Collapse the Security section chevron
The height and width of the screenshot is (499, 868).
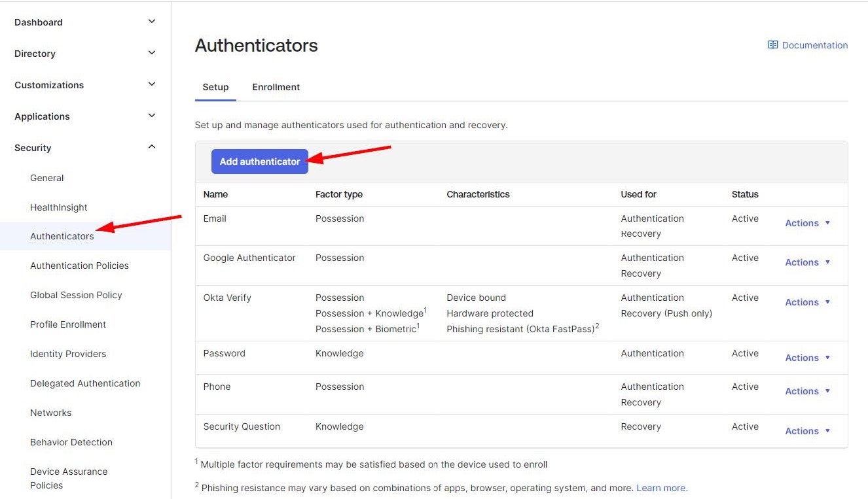click(x=152, y=147)
